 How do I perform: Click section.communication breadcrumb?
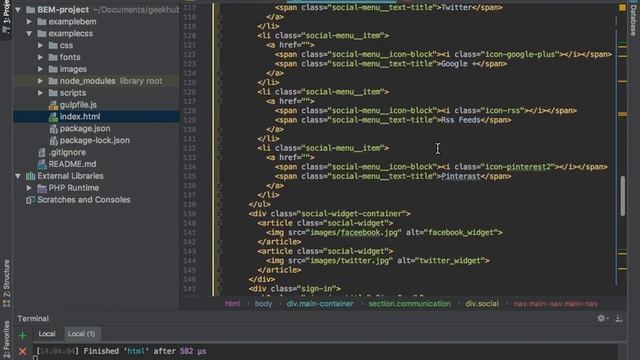click(409, 304)
